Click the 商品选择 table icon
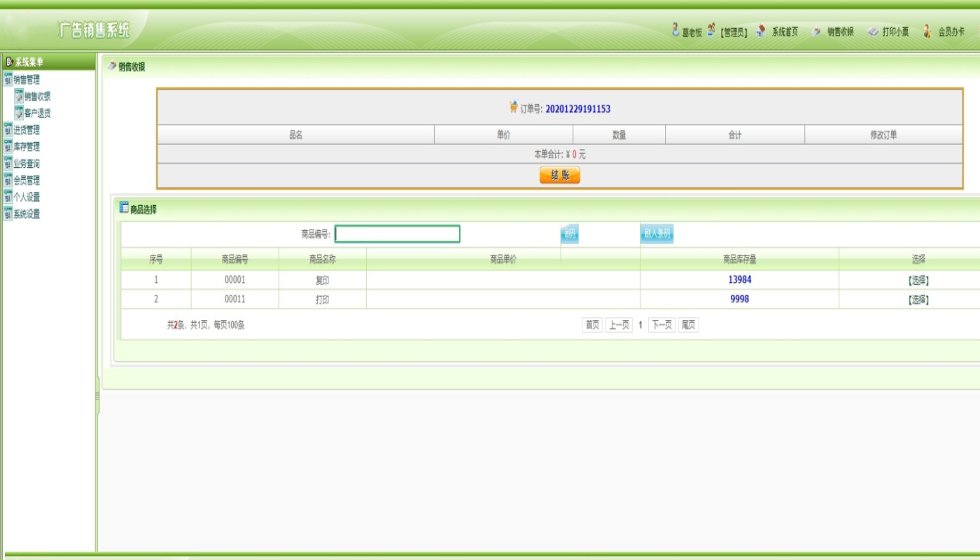The width and height of the screenshot is (980, 560). 124,207
